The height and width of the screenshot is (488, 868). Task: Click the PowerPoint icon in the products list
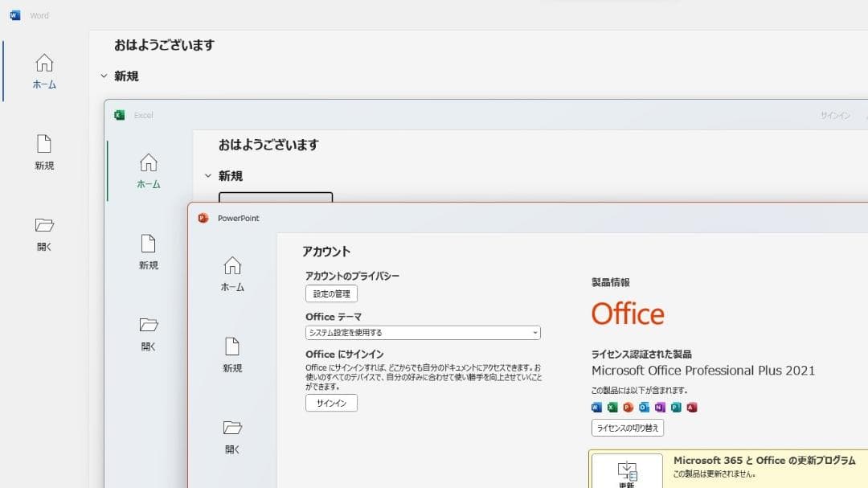tap(628, 407)
